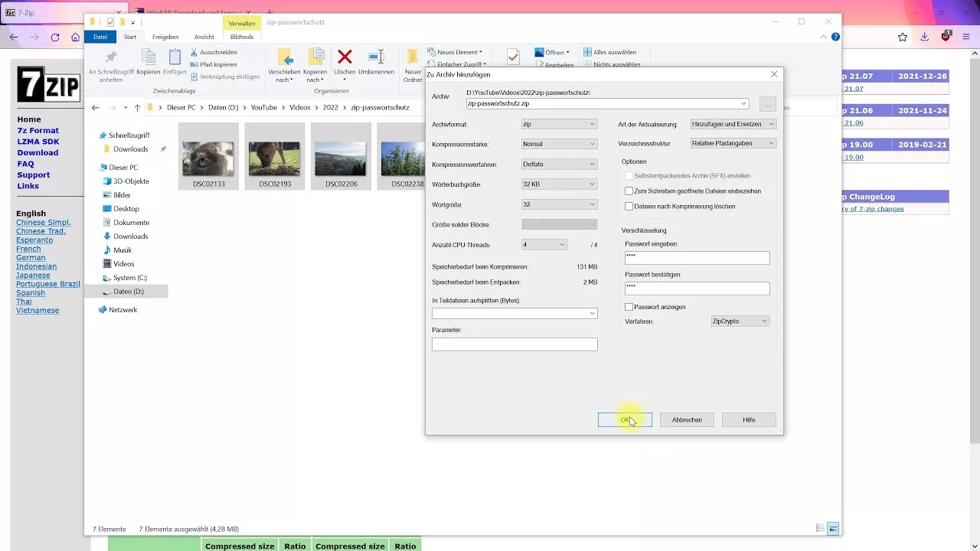
Task: Open the Archivformat dropdown
Action: click(558, 124)
